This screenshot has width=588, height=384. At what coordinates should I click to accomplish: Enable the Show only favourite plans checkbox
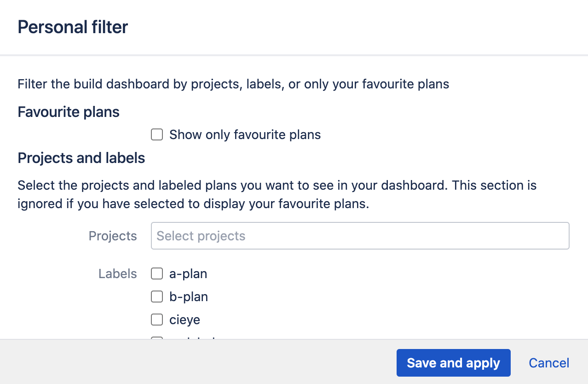click(x=157, y=134)
